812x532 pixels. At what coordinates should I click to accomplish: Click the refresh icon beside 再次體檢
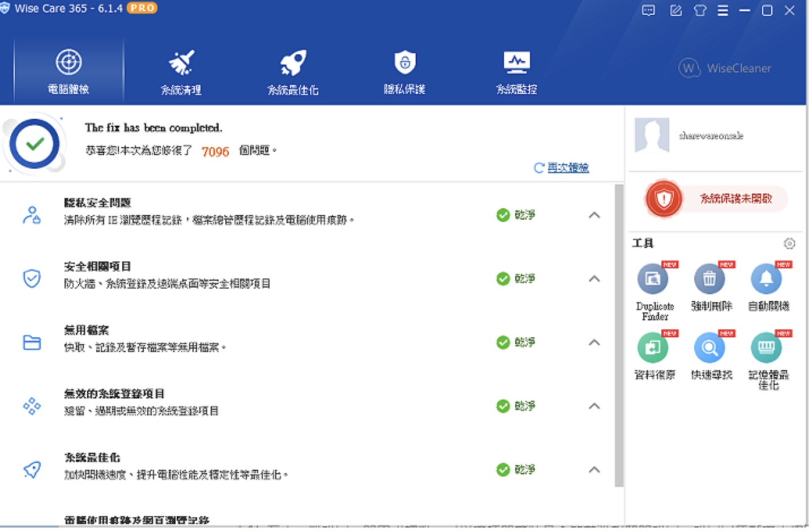point(539,168)
